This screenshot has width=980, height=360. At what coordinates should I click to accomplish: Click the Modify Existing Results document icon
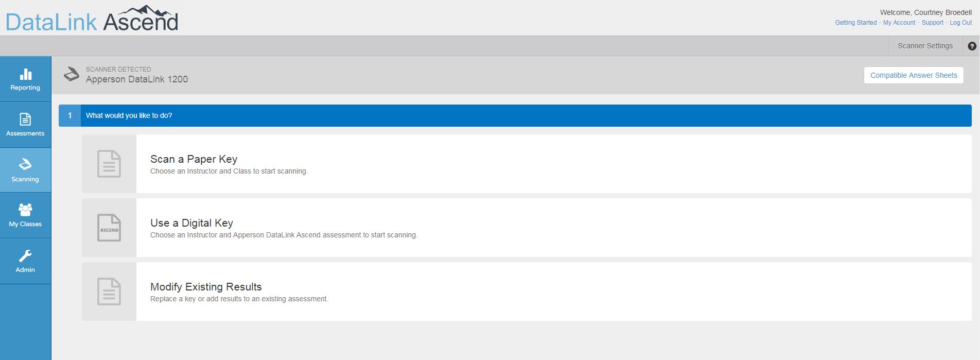point(109,292)
